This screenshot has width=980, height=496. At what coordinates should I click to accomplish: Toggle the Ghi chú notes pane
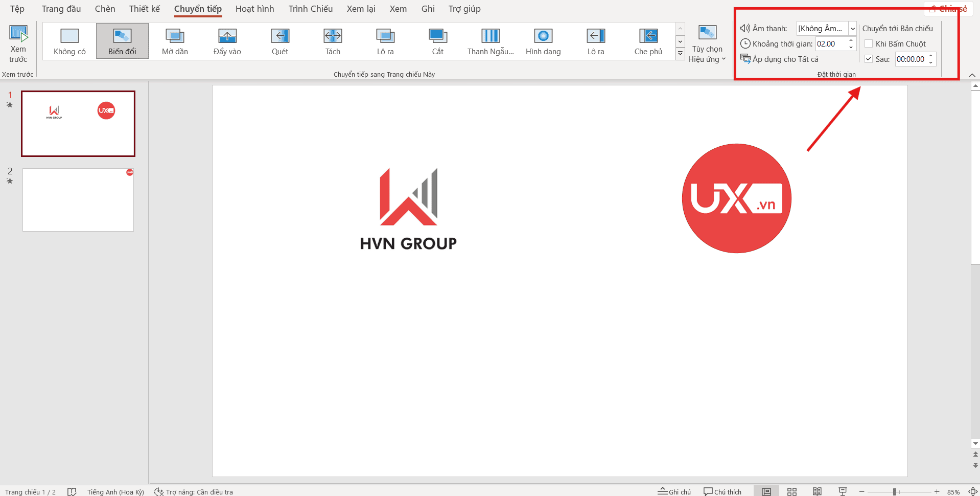pos(674,492)
